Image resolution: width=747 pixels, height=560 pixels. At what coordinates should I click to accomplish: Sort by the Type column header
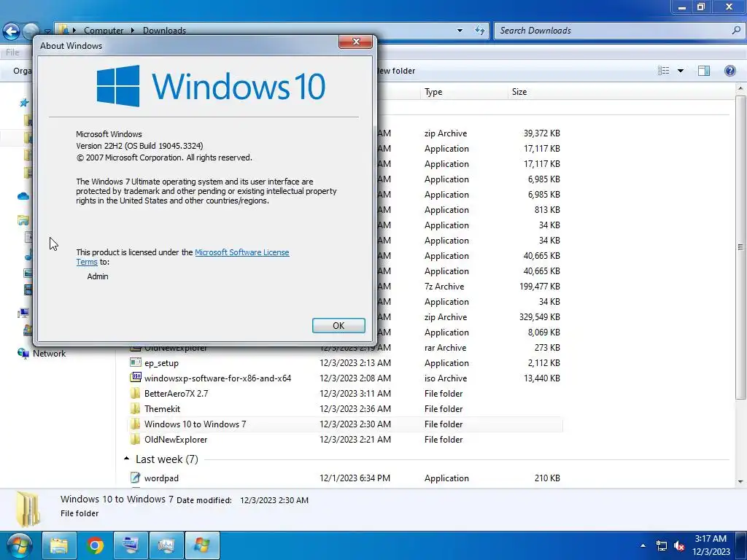[433, 92]
